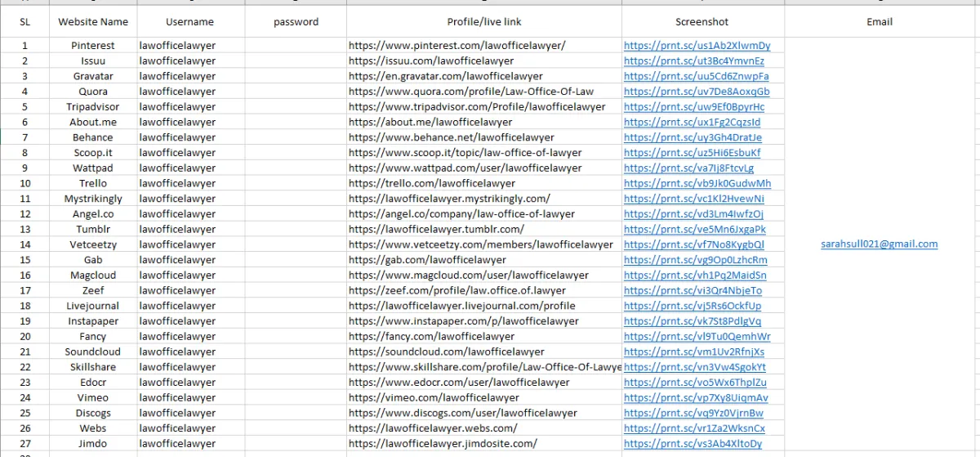This screenshot has width=980, height=457.
Task: Select the https://issuu.com/lawofficelawyer cell
Action: [x=484, y=60]
